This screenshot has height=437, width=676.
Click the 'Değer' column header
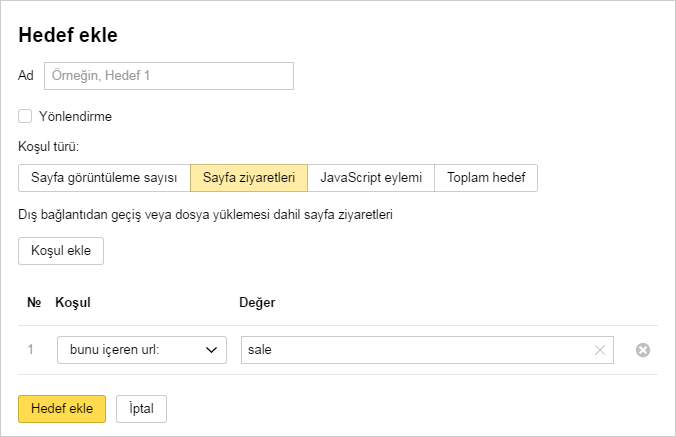257,302
